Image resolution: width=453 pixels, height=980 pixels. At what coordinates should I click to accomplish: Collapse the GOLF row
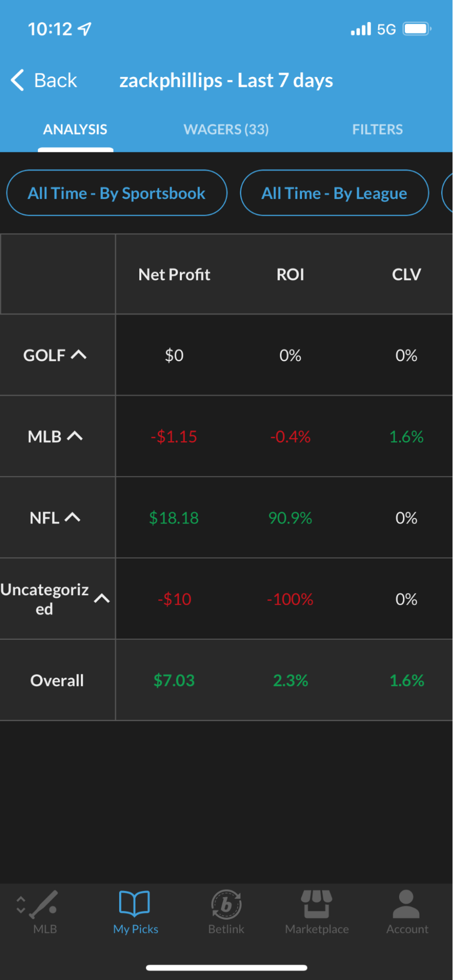click(x=79, y=354)
